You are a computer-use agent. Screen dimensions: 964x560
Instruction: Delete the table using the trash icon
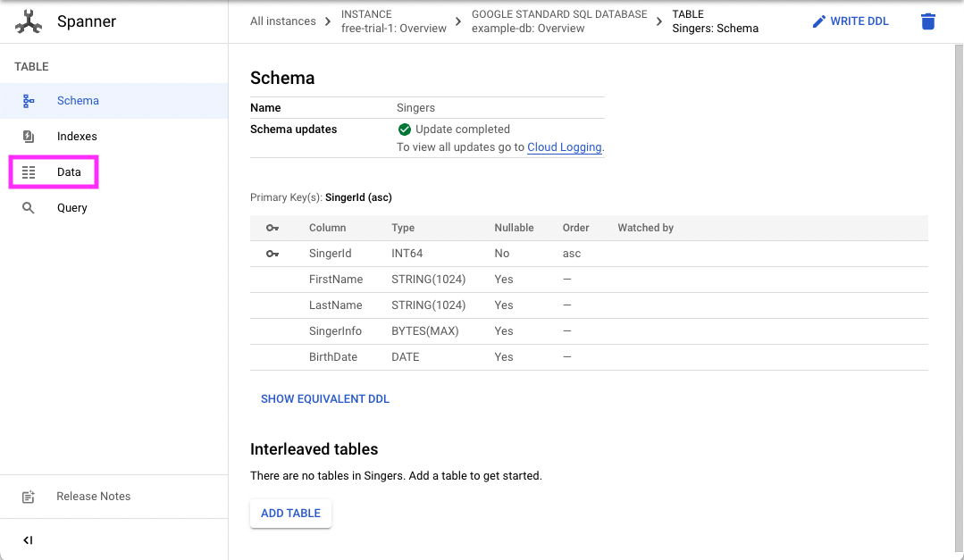click(x=927, y=21)
